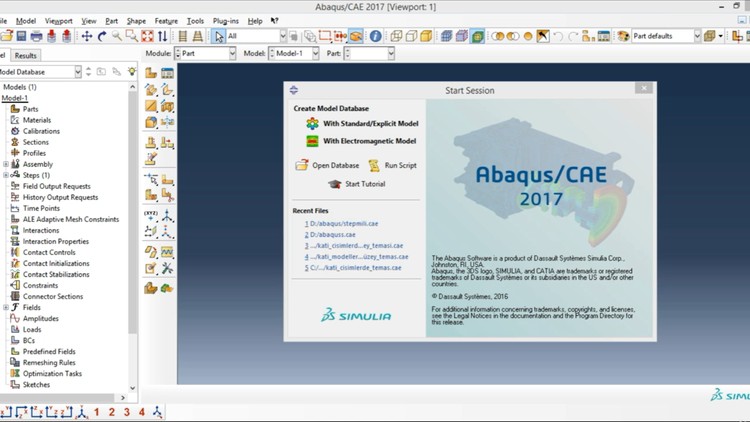Select BCs in the model tree
Screen dimensions: 750x422
[29, 340]
